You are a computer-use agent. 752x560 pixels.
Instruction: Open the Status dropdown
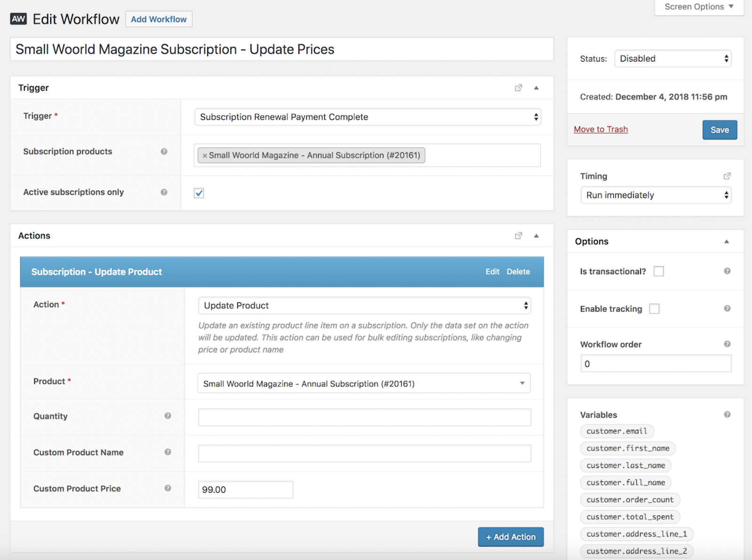673,59
